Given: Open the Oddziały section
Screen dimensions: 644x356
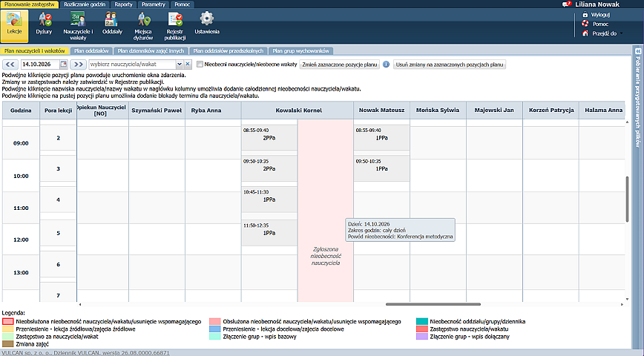Looking at the screenshot, I should click(x=112, y=24).
